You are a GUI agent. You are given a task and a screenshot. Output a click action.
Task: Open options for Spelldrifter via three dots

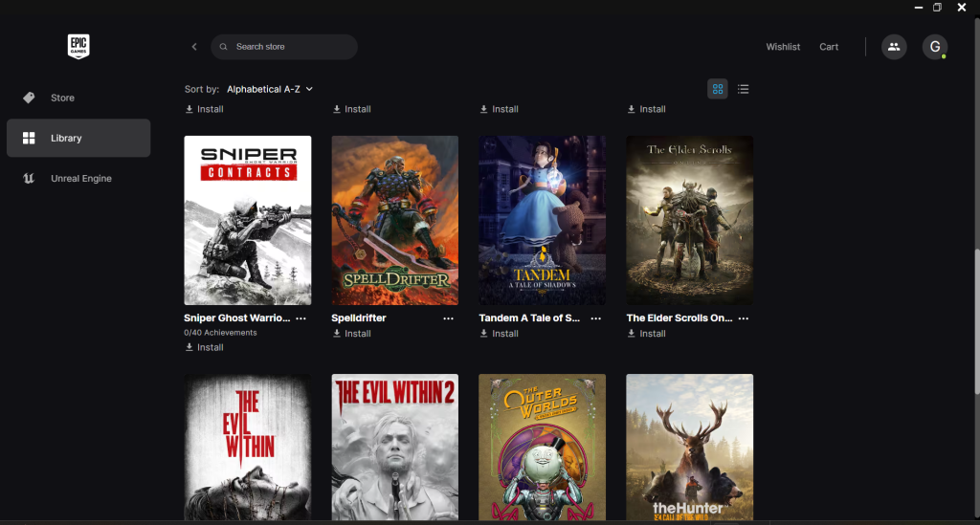coord(448,318)
